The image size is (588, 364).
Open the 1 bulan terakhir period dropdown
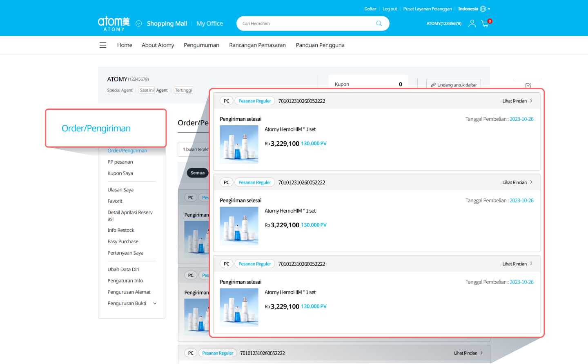[194, 149]
